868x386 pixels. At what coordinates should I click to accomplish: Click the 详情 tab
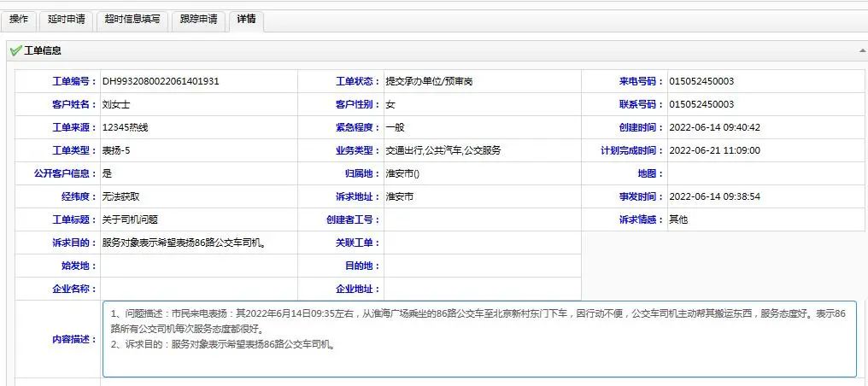coord(246,19)
